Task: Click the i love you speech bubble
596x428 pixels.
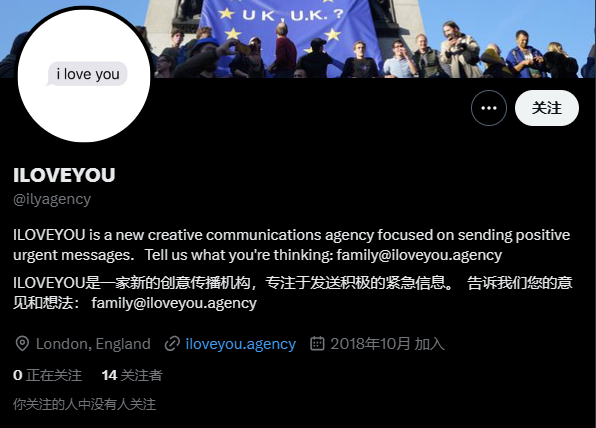Action: [x=87, y=74]
